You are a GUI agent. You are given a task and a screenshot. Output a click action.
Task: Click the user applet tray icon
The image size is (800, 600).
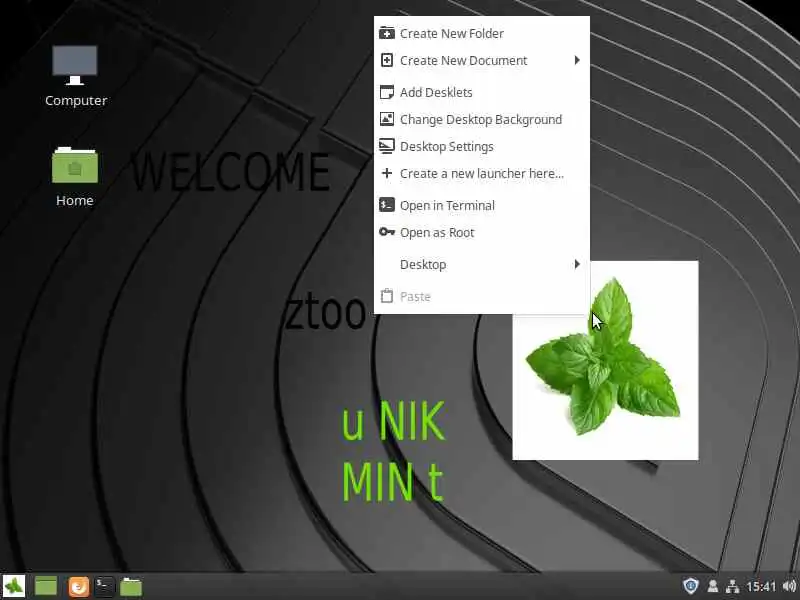point(713,586)
